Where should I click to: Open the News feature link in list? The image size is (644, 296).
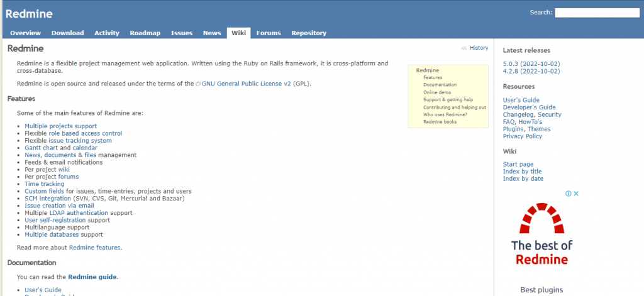coord(33,155)
